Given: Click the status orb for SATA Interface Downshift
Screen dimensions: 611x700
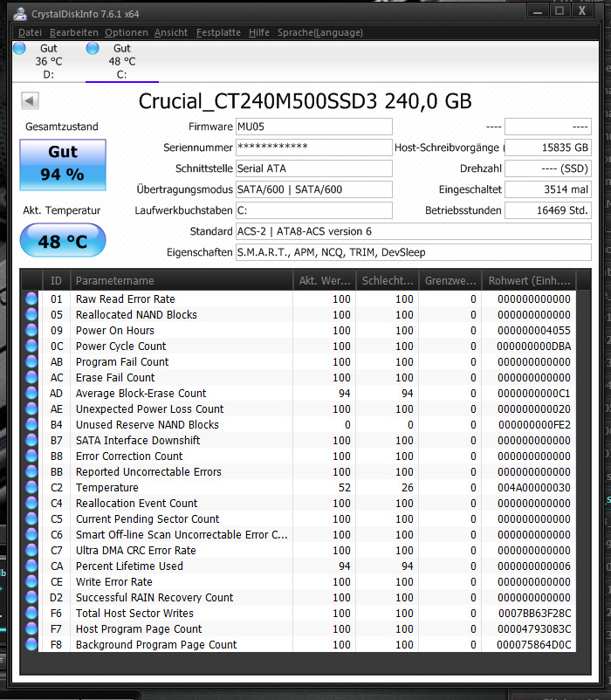Looking at the screenshot, I should [31, 441].
